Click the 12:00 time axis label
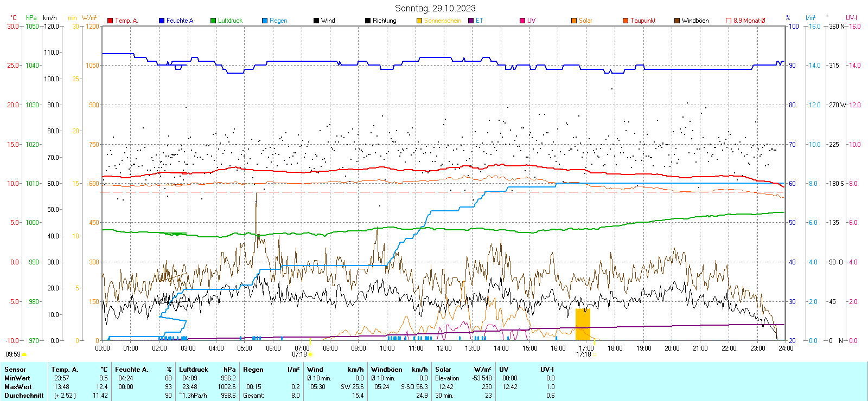The image size is (868, 401). tap(444, 348)
